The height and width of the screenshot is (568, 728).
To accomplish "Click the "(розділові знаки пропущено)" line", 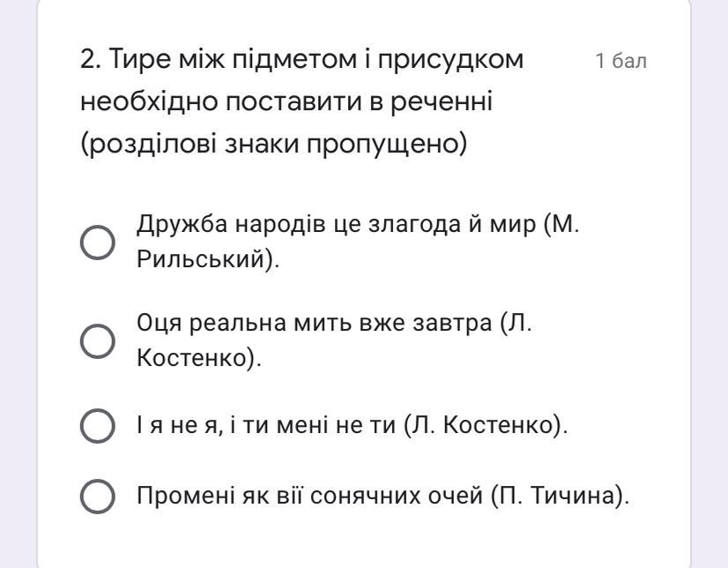I will pos(273,145).
